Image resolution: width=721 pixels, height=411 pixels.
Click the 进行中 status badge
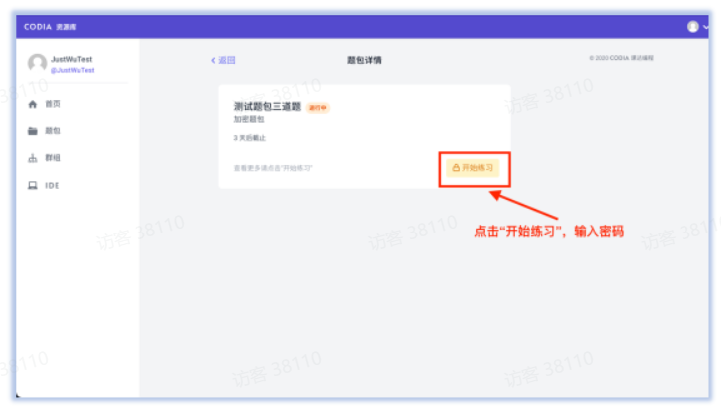pos(318,107)
